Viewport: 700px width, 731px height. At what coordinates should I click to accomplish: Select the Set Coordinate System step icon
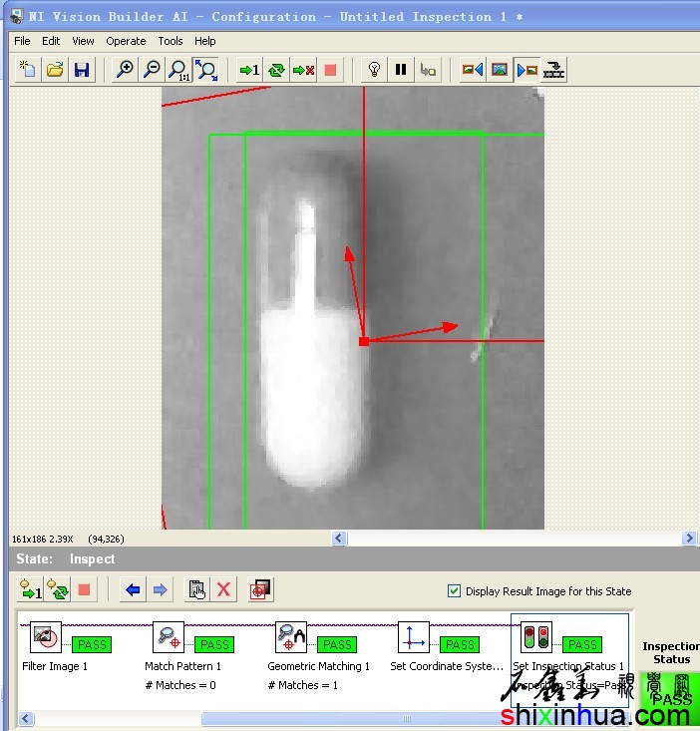[x=413, y=637]
